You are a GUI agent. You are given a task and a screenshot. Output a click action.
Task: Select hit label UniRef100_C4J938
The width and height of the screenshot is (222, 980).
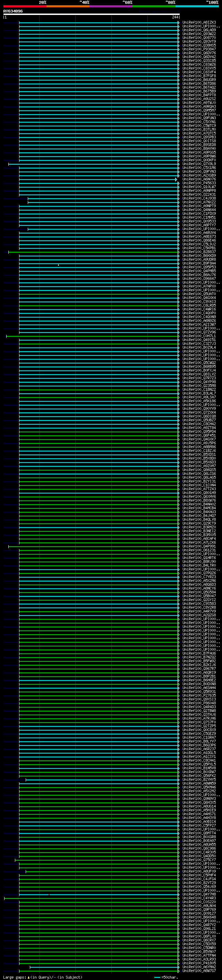coord(199,198)
